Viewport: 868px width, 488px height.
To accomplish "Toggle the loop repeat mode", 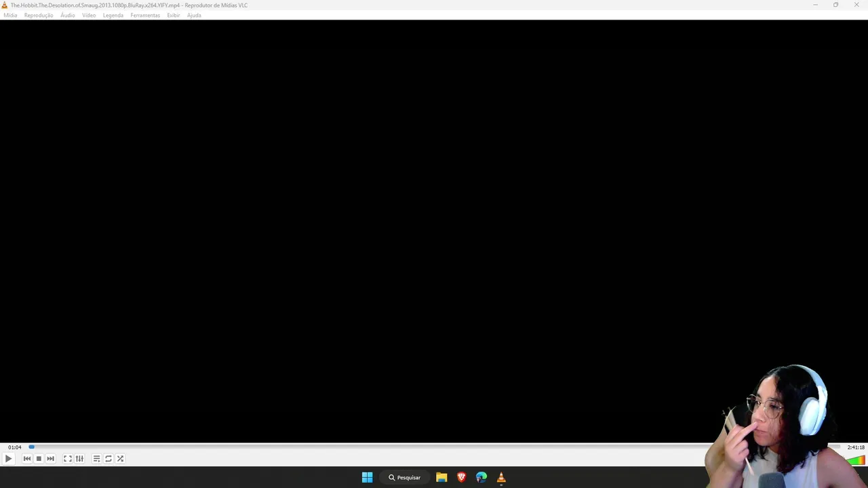I will pyautogui.click(x=108, y=459).
